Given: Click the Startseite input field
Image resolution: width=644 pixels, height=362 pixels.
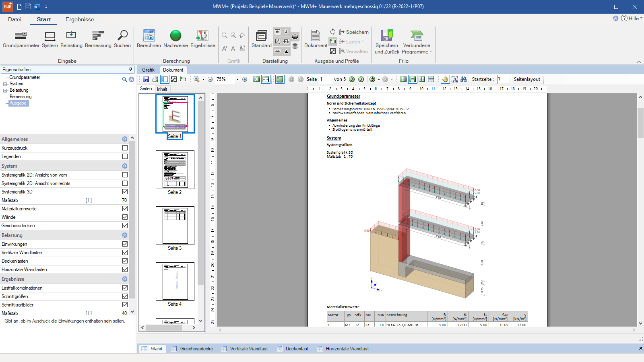Looking at the screenshot, I should tap(503, 79).
